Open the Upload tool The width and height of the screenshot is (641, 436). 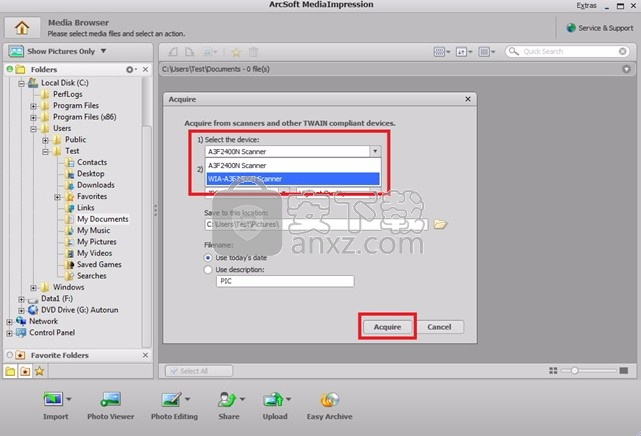click(273, 405)
